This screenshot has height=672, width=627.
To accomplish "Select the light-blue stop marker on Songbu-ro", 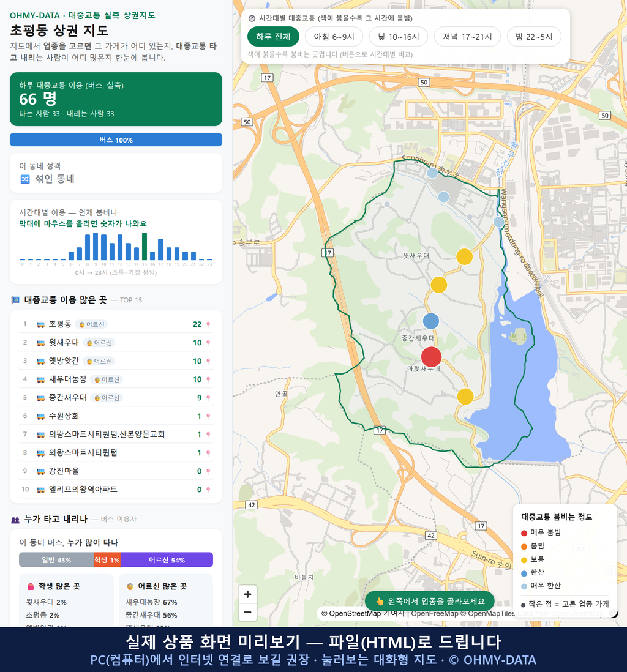I will [x=432, y=173].
